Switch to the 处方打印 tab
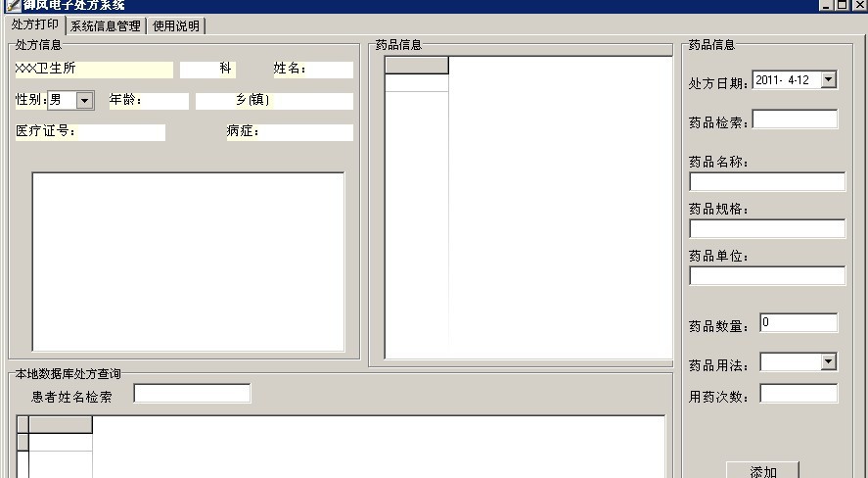868x478 pixels. [35, 24]
